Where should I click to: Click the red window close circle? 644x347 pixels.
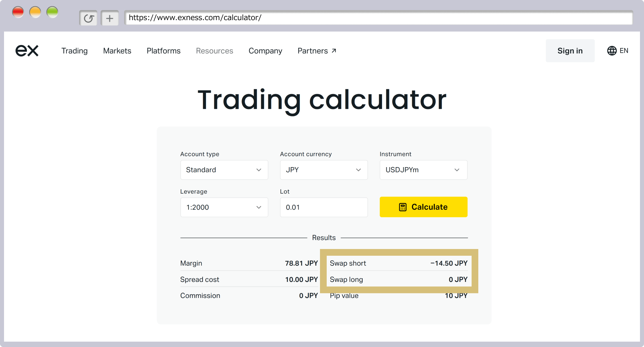18,12
